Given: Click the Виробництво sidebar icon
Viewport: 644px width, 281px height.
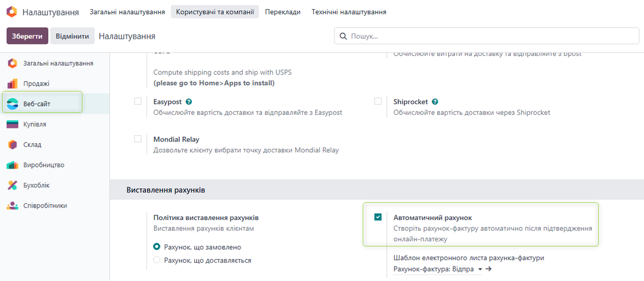Looking at the screenshot, I should pos(12,165).
